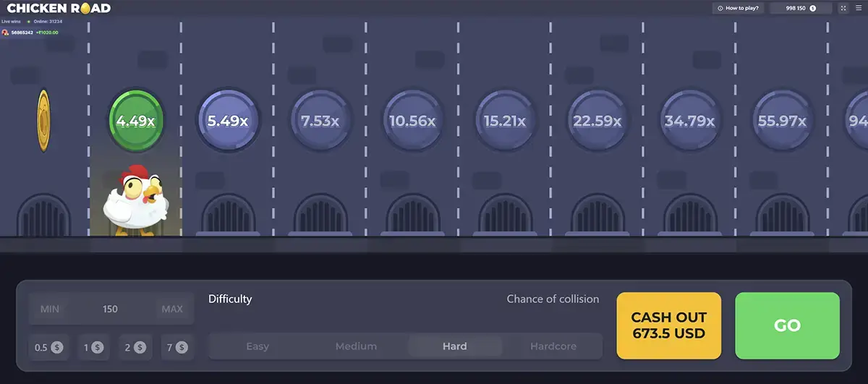Click the Live wins label
This screenshot has height=384, width=868.
[12, 22]
